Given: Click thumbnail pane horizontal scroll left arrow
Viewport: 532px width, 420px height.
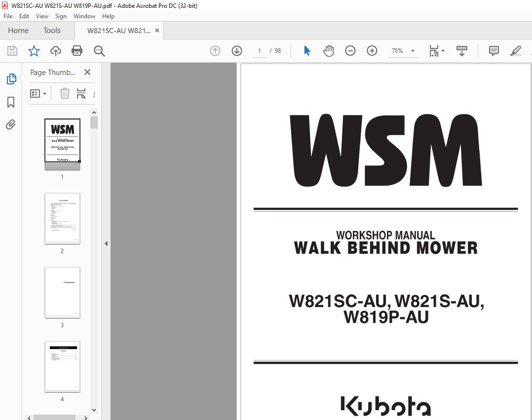Looking at the screenshot, I should point(29,418).
